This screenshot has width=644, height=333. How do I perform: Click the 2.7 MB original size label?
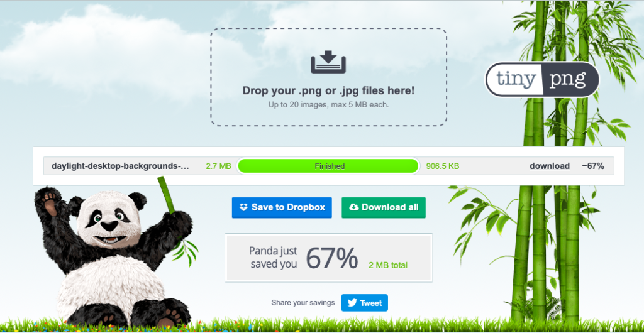(218, 166)
